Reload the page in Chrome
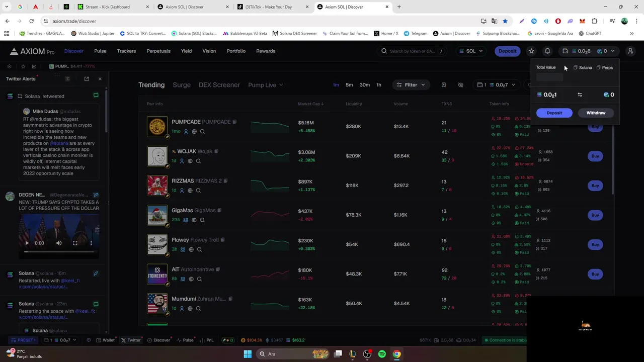Viewport: 644px width, 362px height. point(31,21)
